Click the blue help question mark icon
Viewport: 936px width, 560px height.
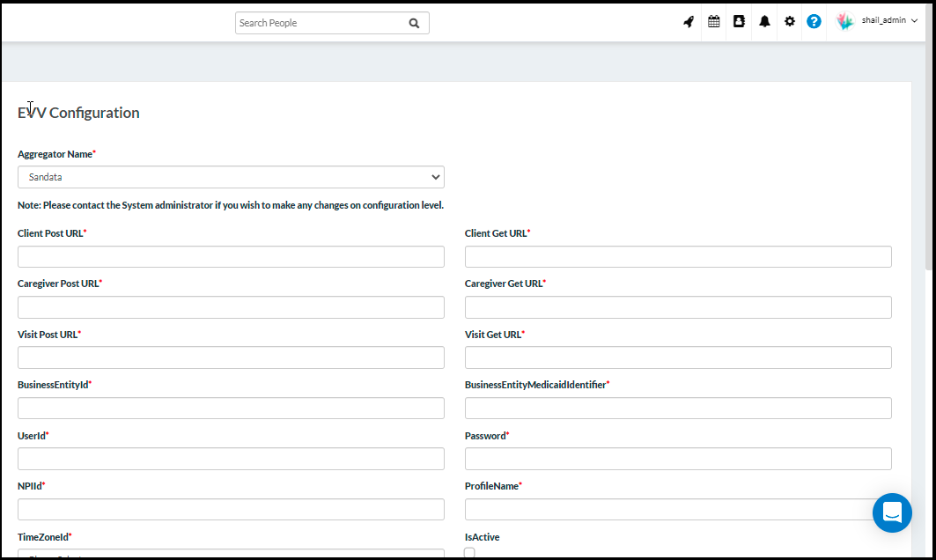[814, 22]
